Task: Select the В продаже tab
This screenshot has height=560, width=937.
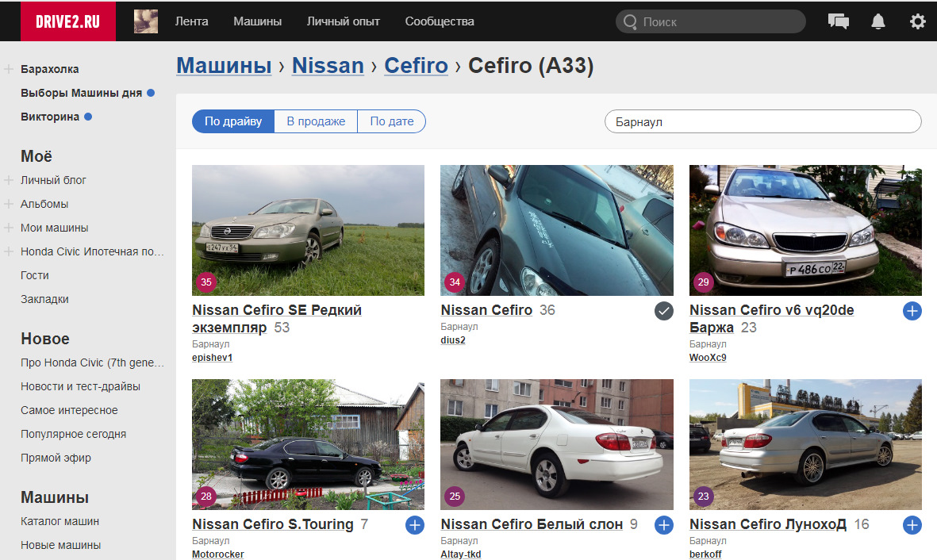Action: [316, 121]
